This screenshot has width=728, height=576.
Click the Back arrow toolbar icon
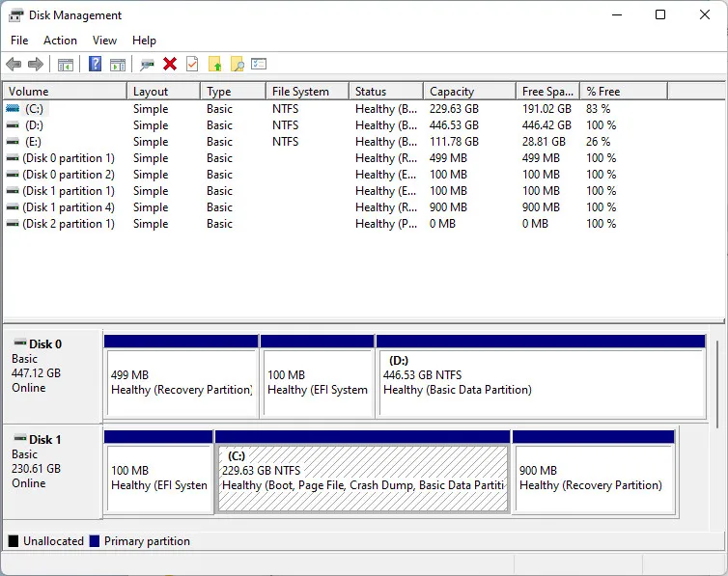click(14, 65)
